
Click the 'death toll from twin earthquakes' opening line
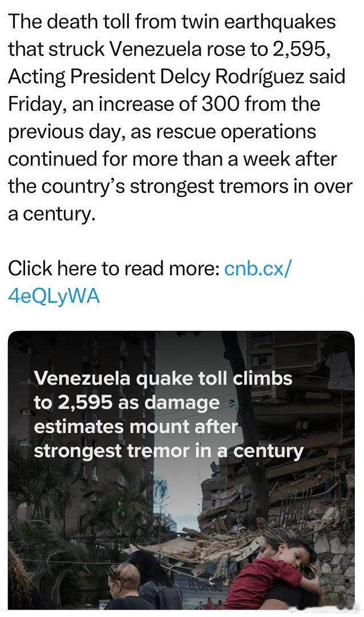[172, 21]
